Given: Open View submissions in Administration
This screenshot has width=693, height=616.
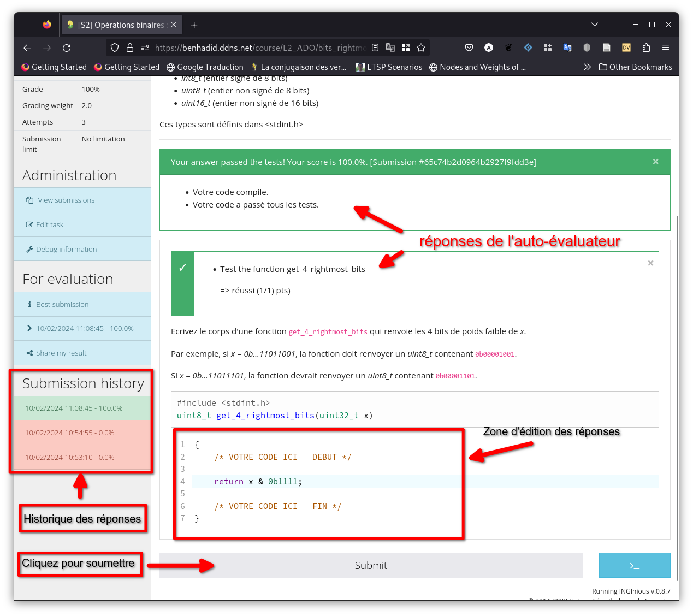Looking at the screenshot, I should click(82, 200).
